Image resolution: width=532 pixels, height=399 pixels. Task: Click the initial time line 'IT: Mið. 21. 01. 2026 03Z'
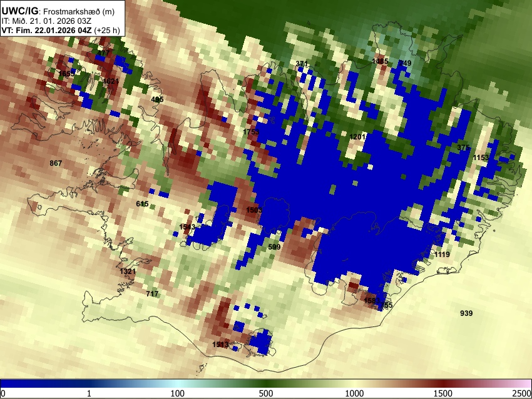[x=46, y=21]
